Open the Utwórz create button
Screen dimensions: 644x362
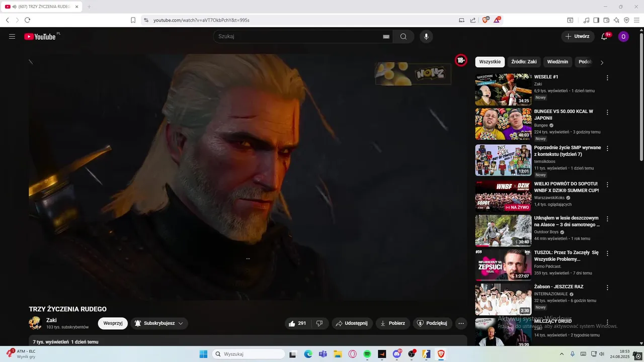point(578,36)
